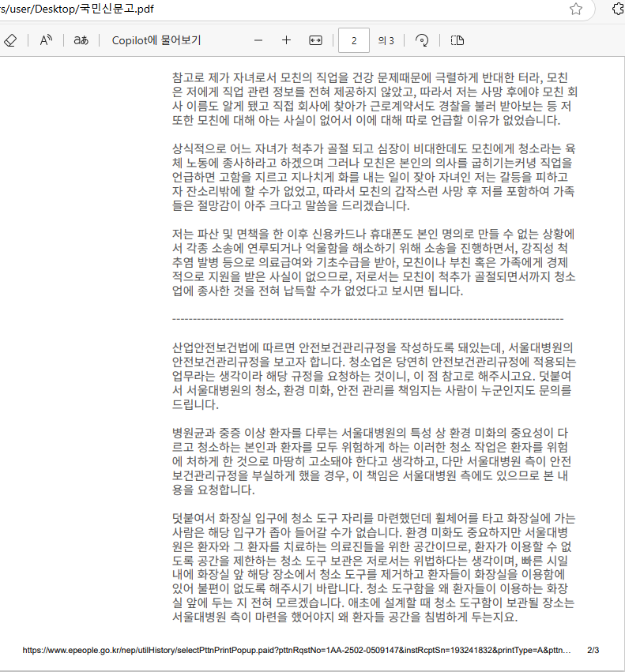Click the epeople.go.kr footer URL text
This screenshot has width=625, height=672.
[x=296, y=650]
